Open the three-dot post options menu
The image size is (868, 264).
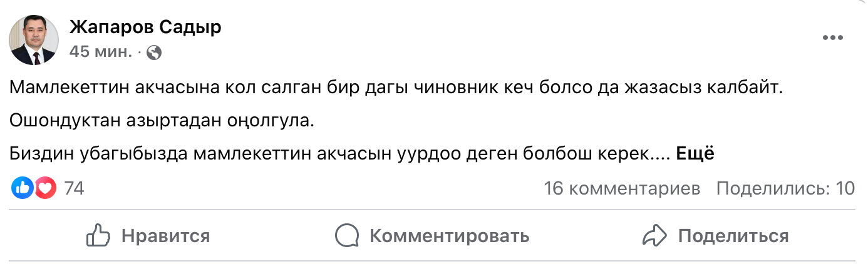click(832, 39)
